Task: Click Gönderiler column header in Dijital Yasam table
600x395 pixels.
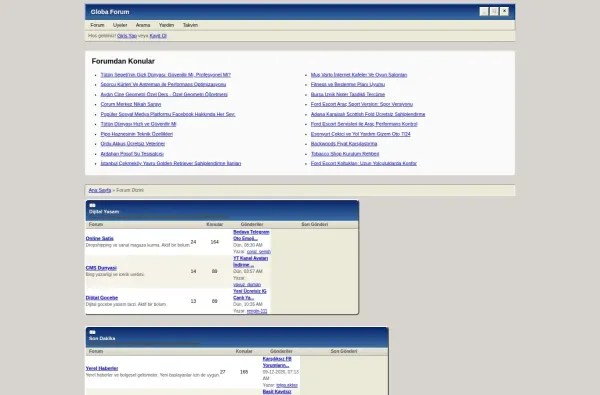Action: point(252,224)
